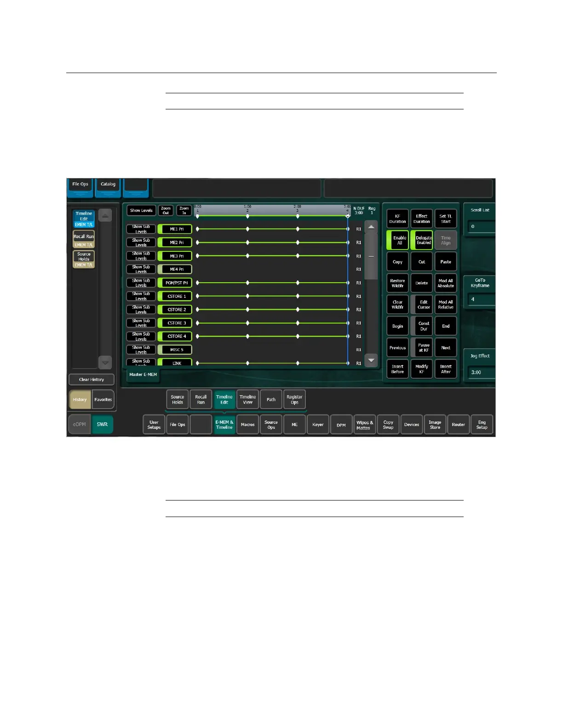
Task: Click history list scroll down arrow
Action: coord(105,363)
